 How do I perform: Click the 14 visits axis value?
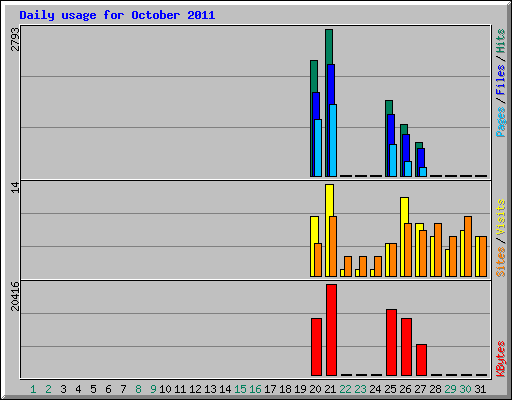[15, 187]
